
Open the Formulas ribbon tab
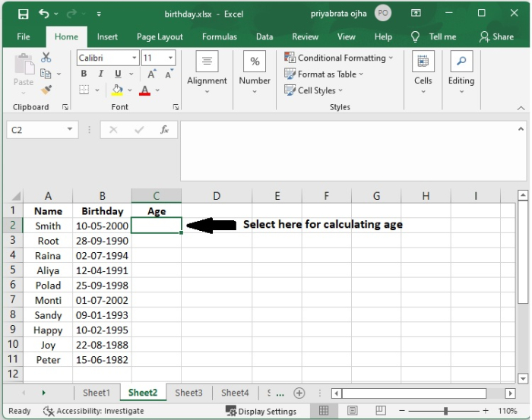219,36
